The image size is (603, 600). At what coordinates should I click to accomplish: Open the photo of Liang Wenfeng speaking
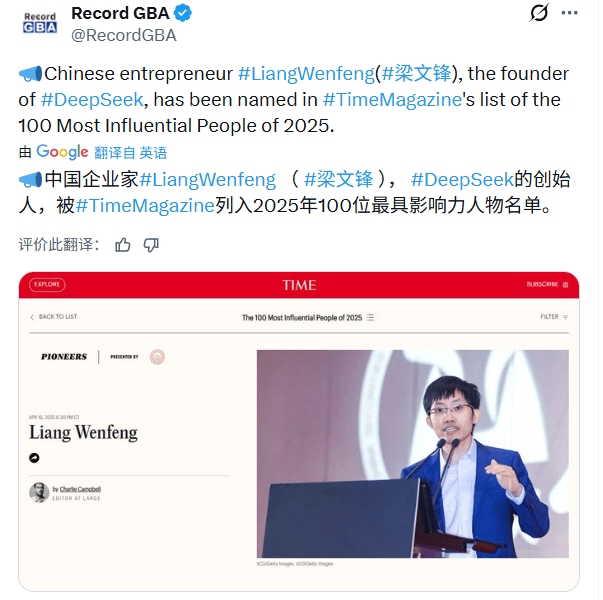click(x=412, y=453)
